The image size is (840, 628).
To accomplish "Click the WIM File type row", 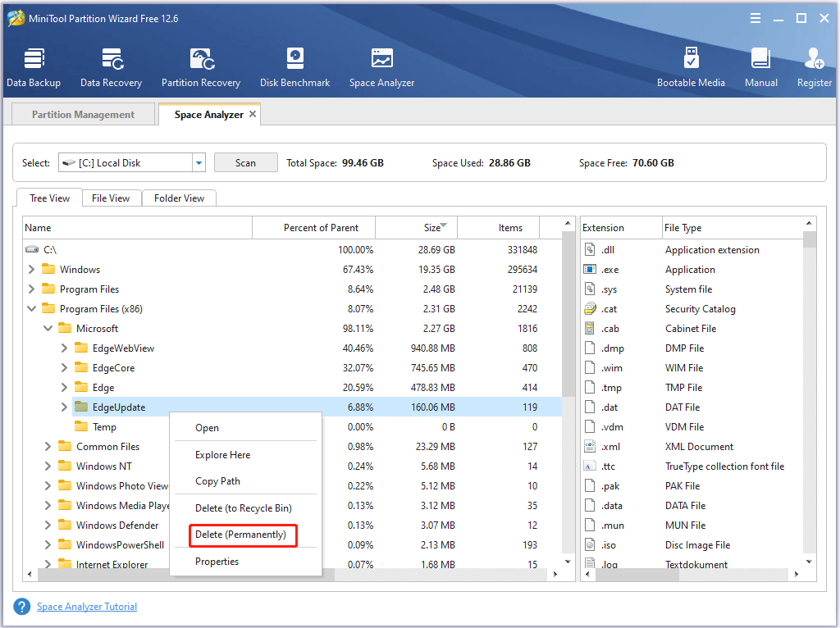I will pos(692,368).
